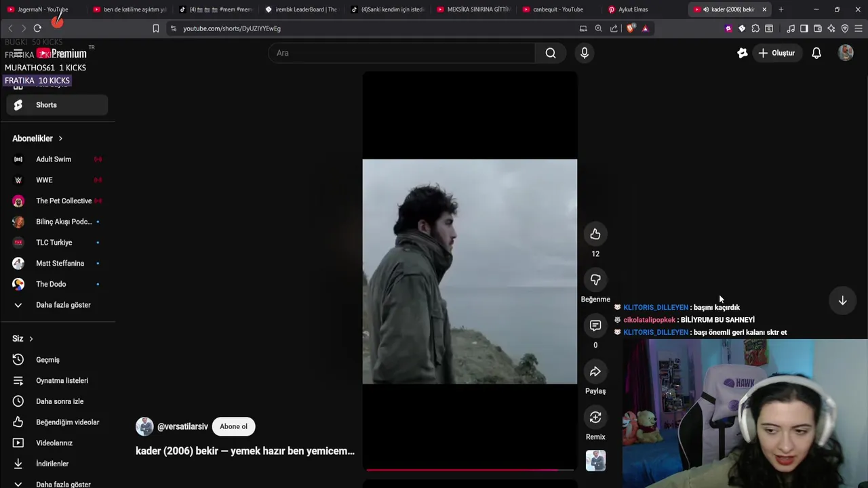The width and height of the screenshot is (868, 488).
Task: Pause the short by clicking the video
Action: pyautogui.click(x=470, y=271)
